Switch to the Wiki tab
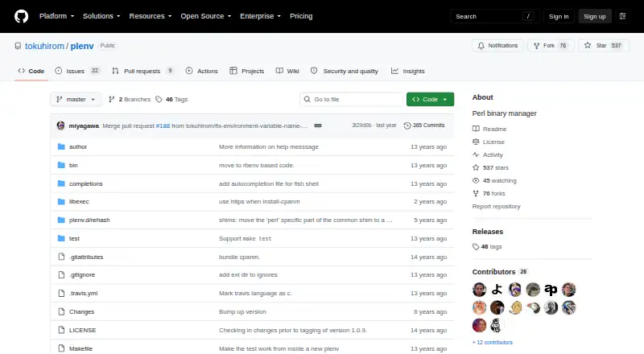 tap(287, 71)
